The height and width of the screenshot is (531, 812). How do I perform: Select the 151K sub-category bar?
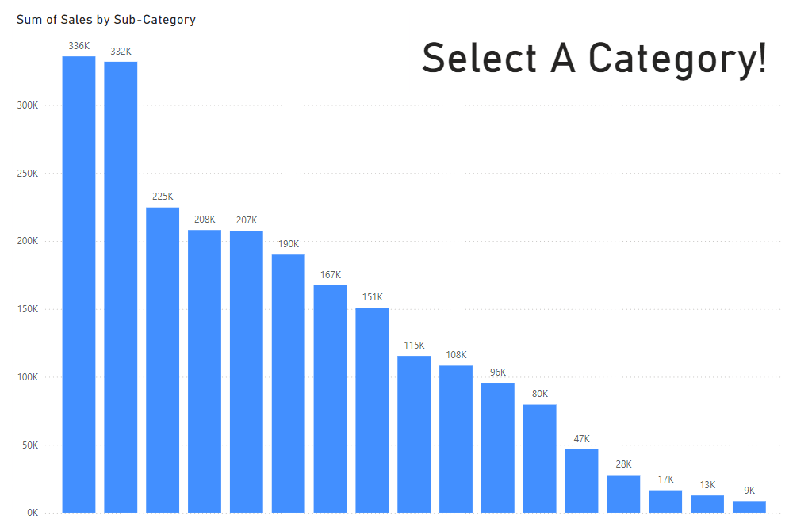[372, 410]
